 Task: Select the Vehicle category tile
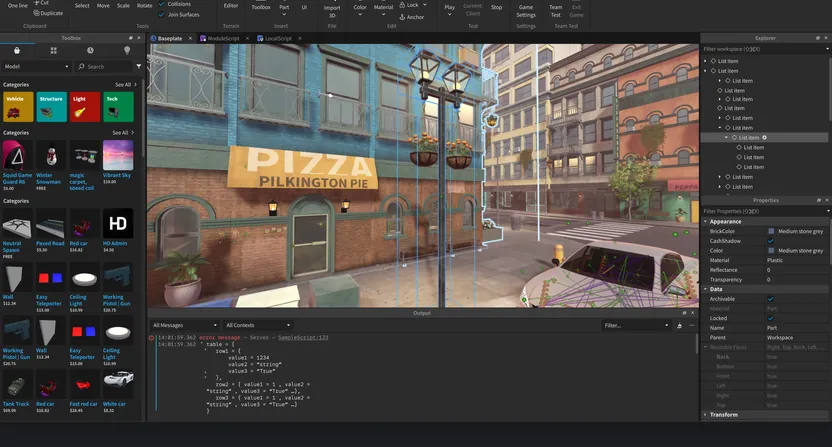18,107
